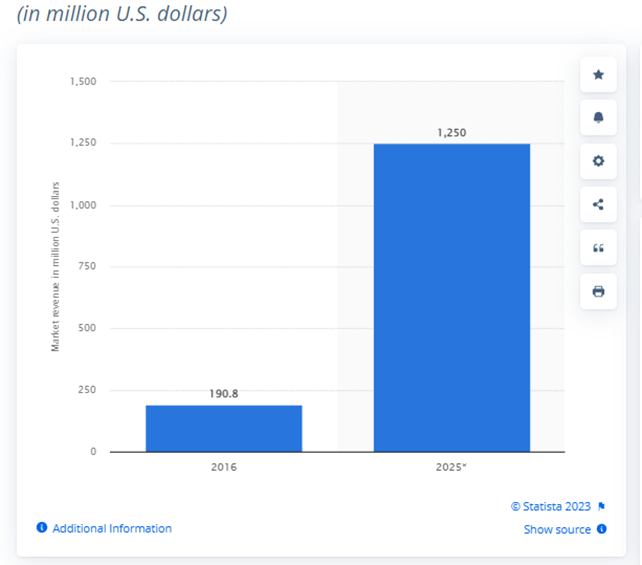Click the flag icon beside Statista 2023
The width and height of the screenshot is (642, 565).
click(x=601, y=506)
